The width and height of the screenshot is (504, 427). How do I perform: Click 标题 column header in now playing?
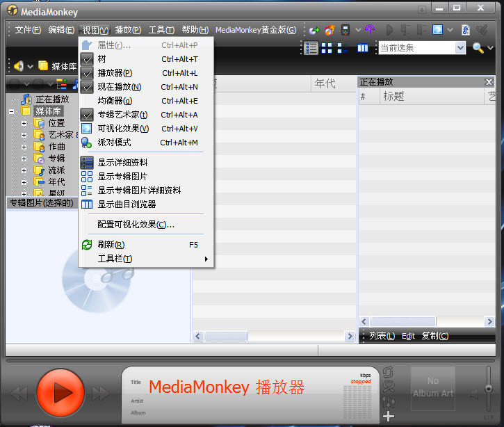click(x=432, y=96)
